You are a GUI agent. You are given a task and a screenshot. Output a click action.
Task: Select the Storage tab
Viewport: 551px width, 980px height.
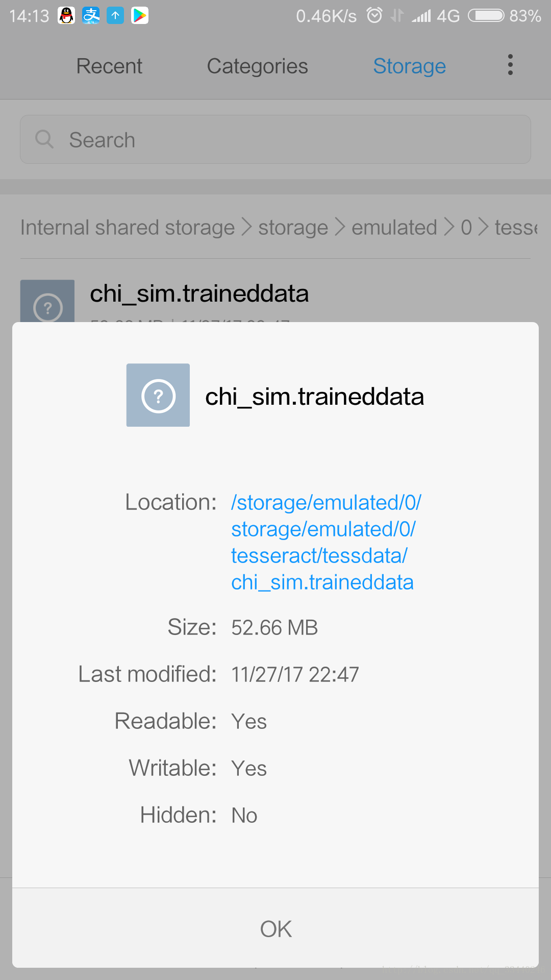point(410,66)
